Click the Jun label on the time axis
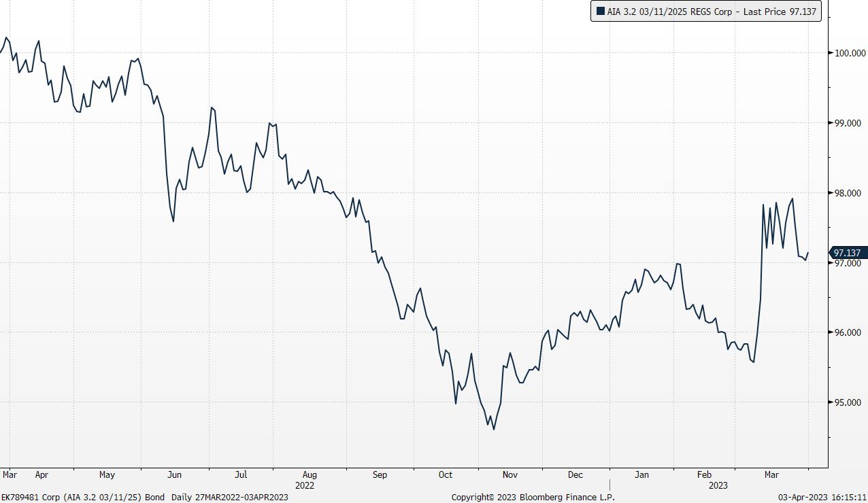 pyautogui.click(x=174, y=475)
